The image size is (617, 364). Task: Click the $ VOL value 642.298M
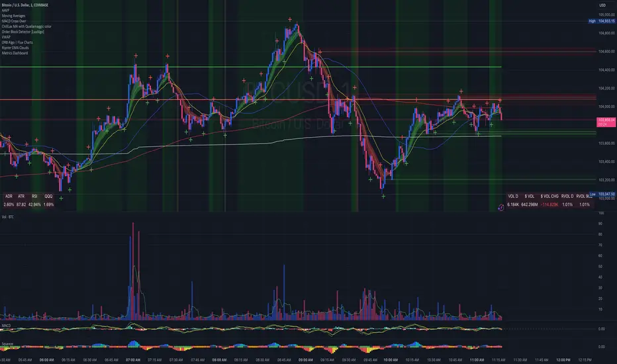529,205
